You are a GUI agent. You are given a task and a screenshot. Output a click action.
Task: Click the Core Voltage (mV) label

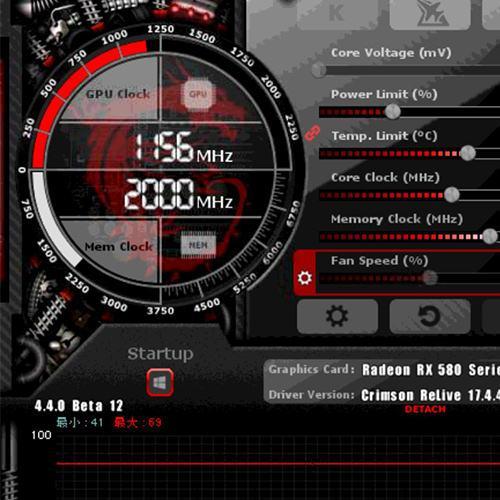click(x=391, y=53)
